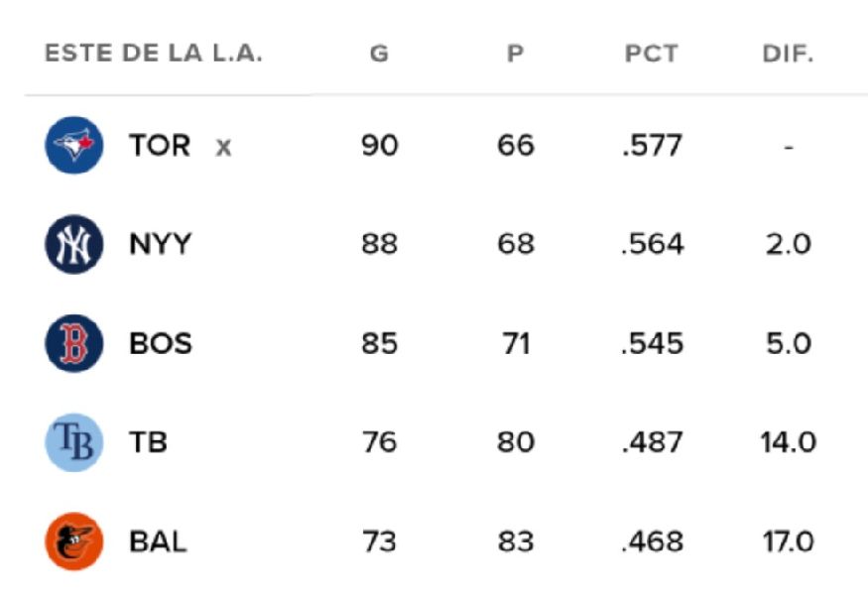Click the Tampa Bay Rays logo
The height and width of the screenshot is (599, 868).
click(73, 442)
